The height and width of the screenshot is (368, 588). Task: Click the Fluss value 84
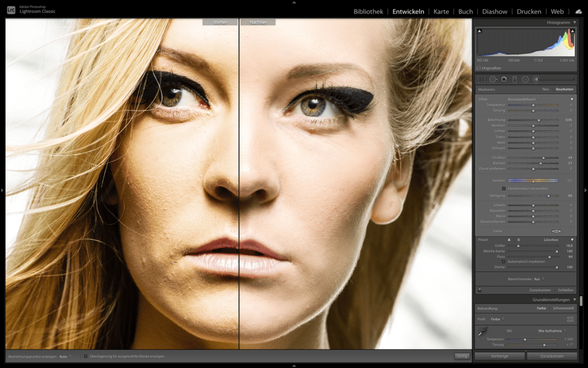pos(570,257)
